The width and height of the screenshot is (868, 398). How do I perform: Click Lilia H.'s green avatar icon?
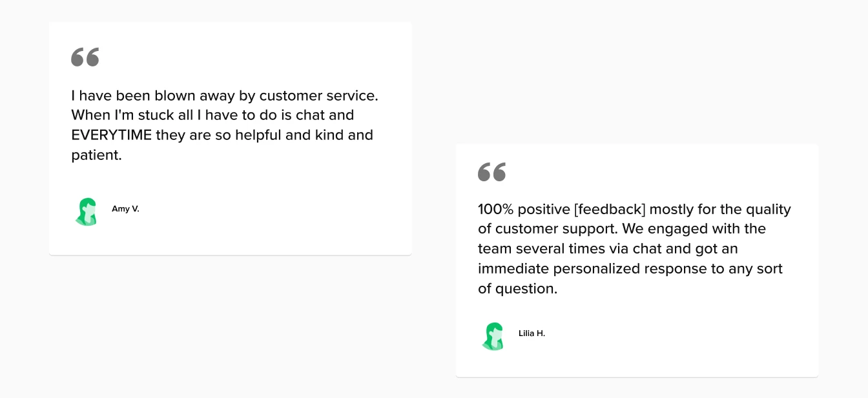click(493, 335)
